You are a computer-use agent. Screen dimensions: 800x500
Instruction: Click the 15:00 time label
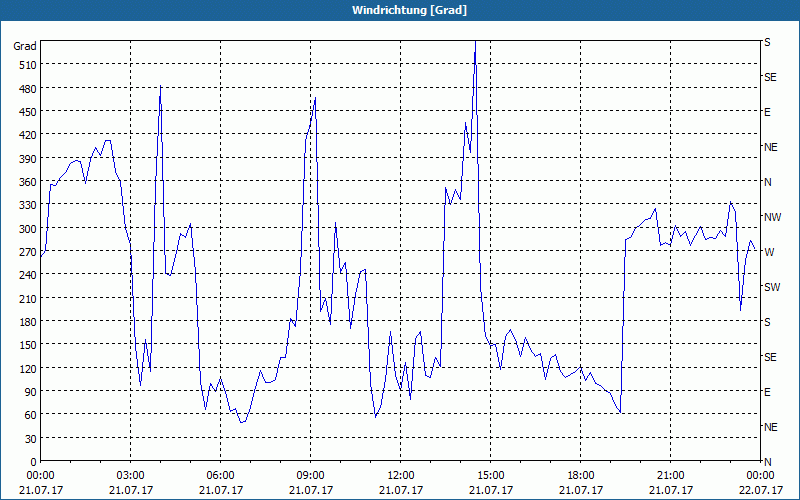tap(491, 476)
